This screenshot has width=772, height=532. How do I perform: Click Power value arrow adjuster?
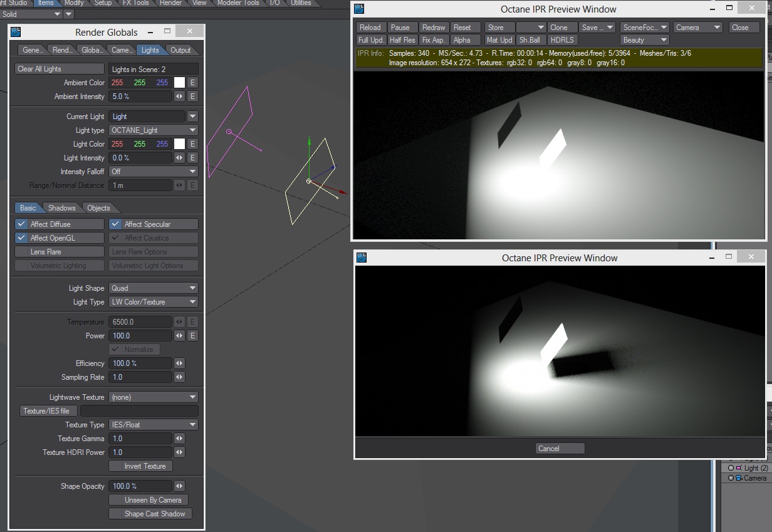[179, 336]
